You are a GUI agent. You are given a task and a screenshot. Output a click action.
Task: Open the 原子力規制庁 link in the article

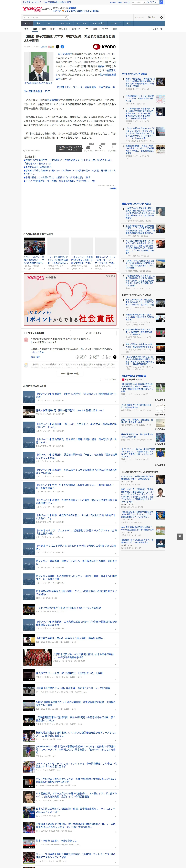click(x=65, y=54)
